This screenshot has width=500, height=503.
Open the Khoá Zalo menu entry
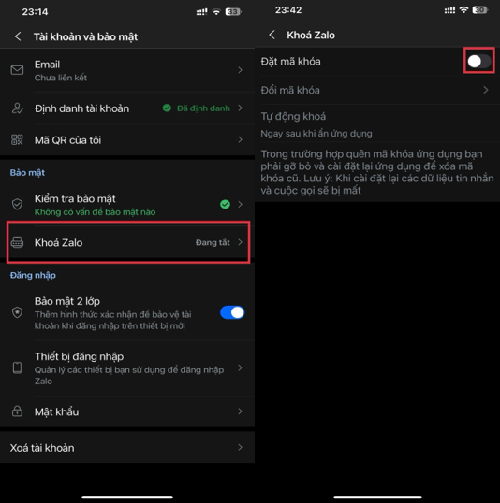coord(128,243)
